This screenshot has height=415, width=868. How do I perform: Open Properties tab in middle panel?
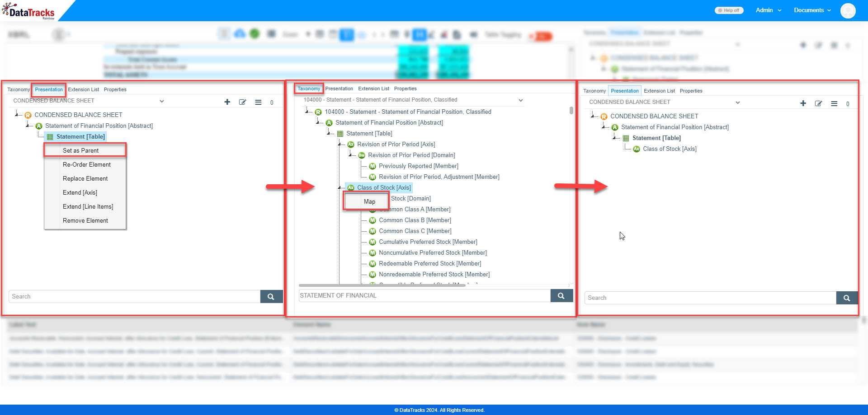tap(405, 89)
